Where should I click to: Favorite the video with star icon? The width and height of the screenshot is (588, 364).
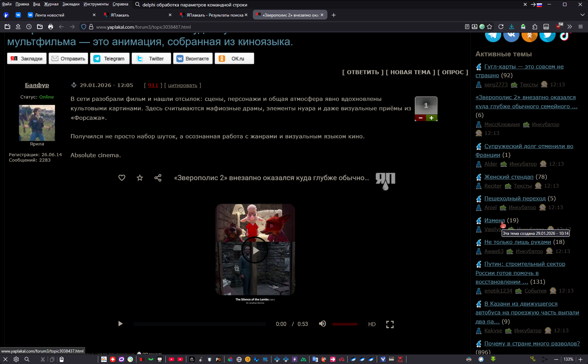point(140,178)
